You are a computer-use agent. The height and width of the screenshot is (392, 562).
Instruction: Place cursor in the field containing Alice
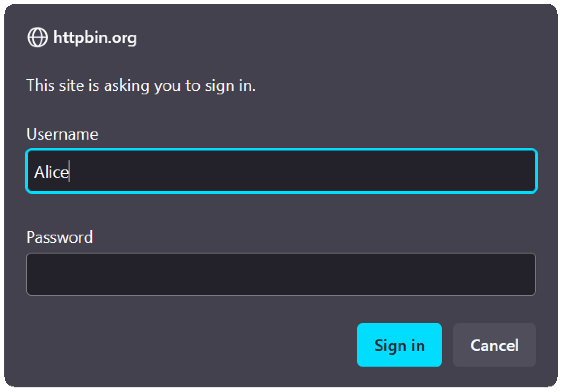(281, 171)
